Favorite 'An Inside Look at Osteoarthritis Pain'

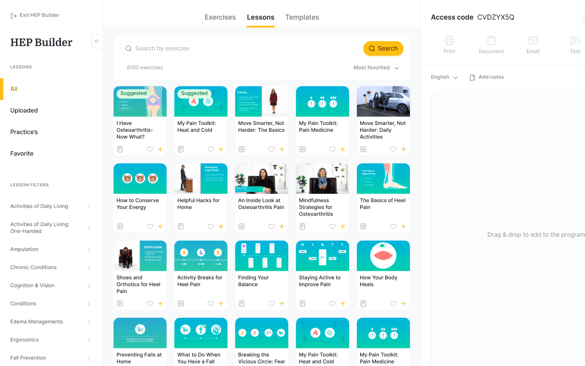pyautogui.click(x=271, y=226)
